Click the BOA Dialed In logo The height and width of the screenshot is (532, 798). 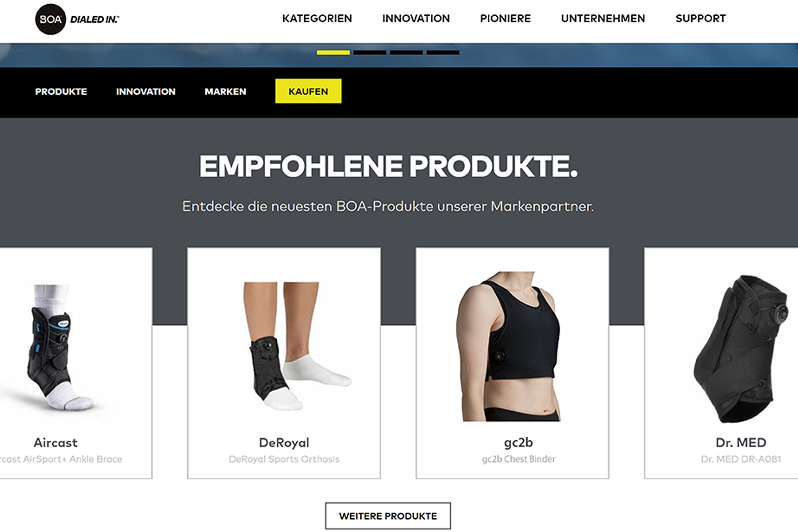(77, 19)
